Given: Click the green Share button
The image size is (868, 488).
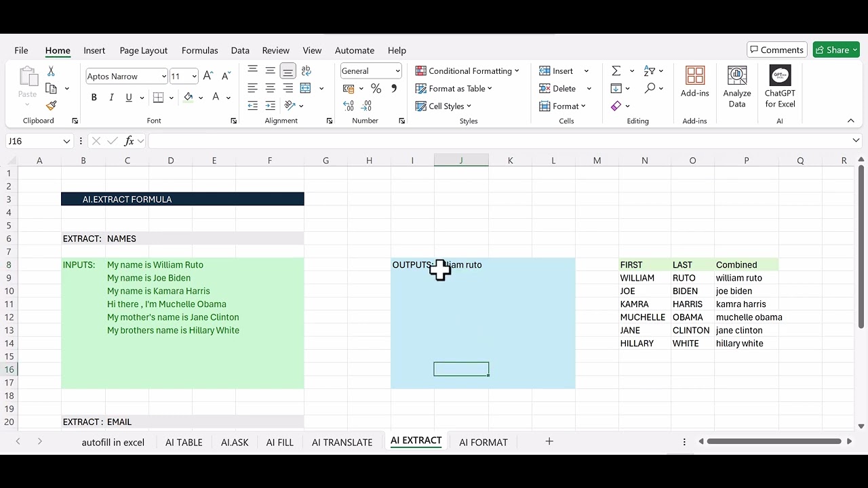Looking at the screenshot, I should pos(836,49).
